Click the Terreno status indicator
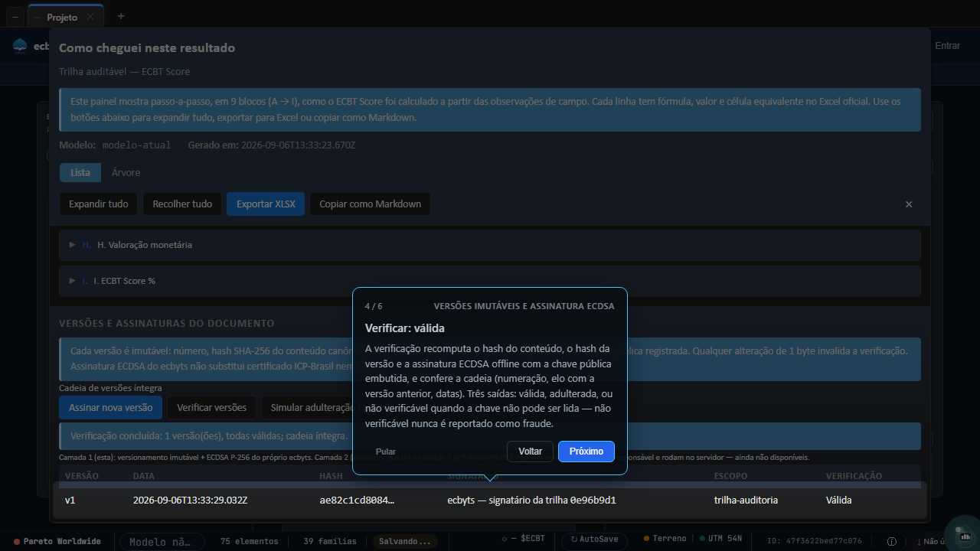 tap(665, 539)
